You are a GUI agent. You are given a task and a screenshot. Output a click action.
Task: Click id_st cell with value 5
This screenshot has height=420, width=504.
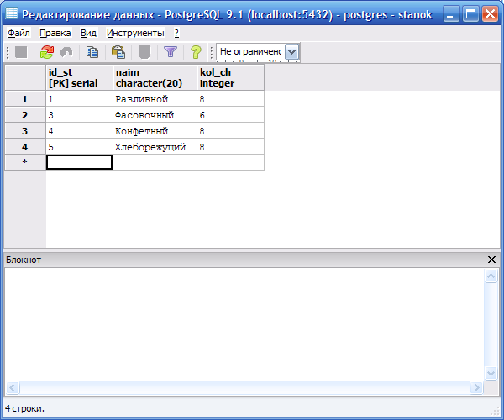80,147
